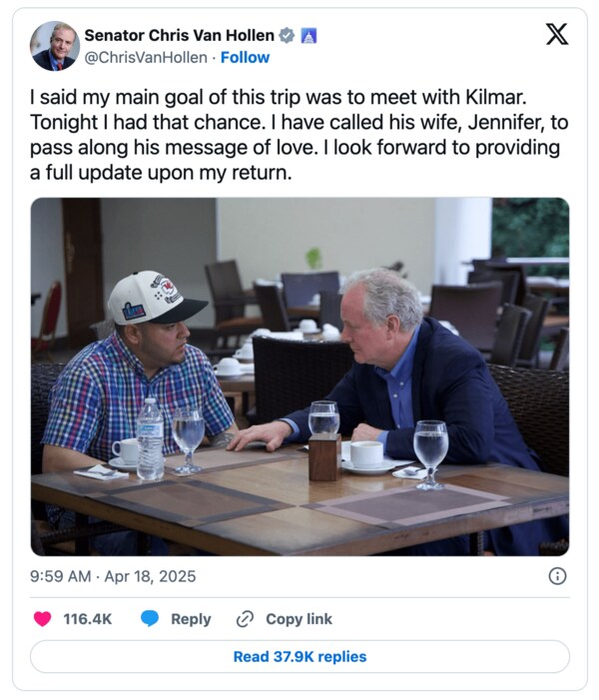Open the X logo link
Screen dimensions: 599x700
pos(557,35)
